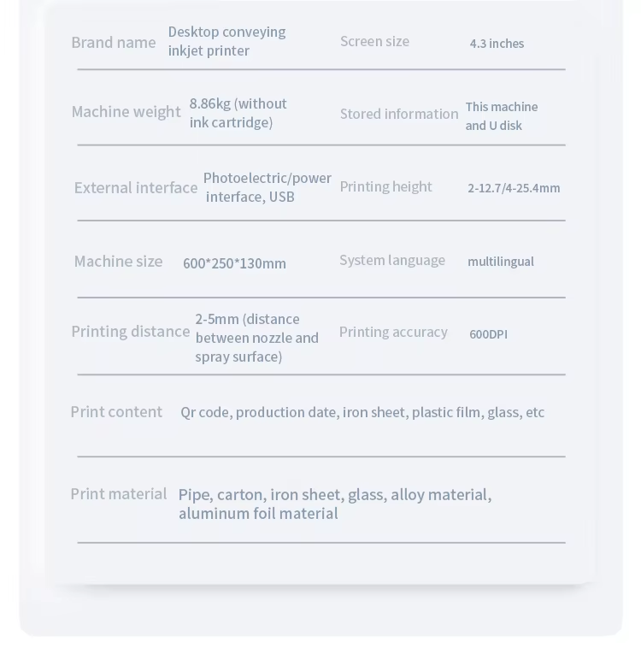The height and width of the screenshot is (672, 641).
Task: Select the "8.86kg (without ink cartridge)" value
Action: tap(238, 113)
